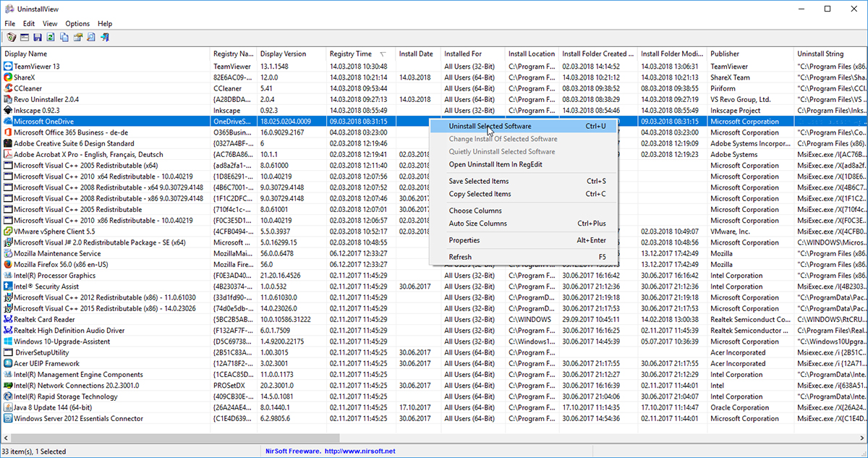This screenshot has width=868, height=458.
Task: Click the Find magnifier toolbar icon
Action: point(91,37)
